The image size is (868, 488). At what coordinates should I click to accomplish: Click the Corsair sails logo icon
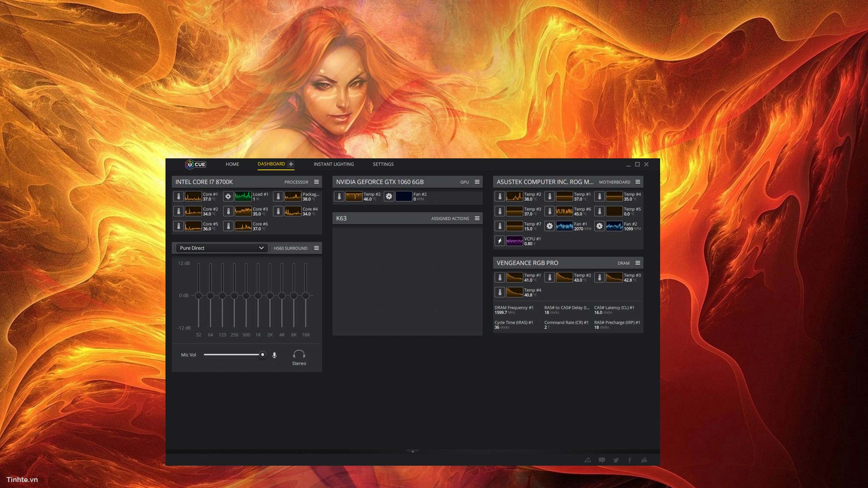644,460
